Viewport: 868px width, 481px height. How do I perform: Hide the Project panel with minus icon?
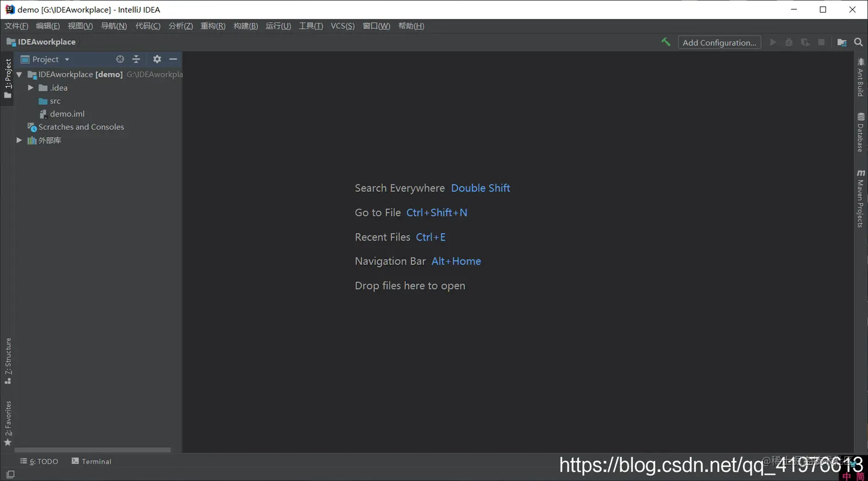173,59
